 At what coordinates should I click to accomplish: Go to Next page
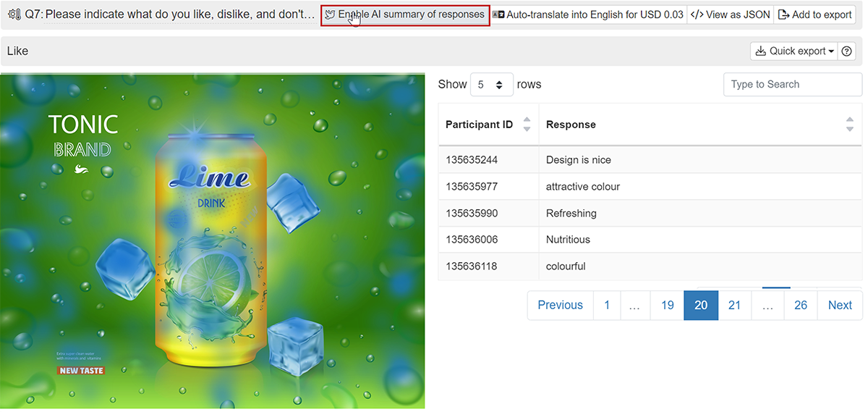840,306
